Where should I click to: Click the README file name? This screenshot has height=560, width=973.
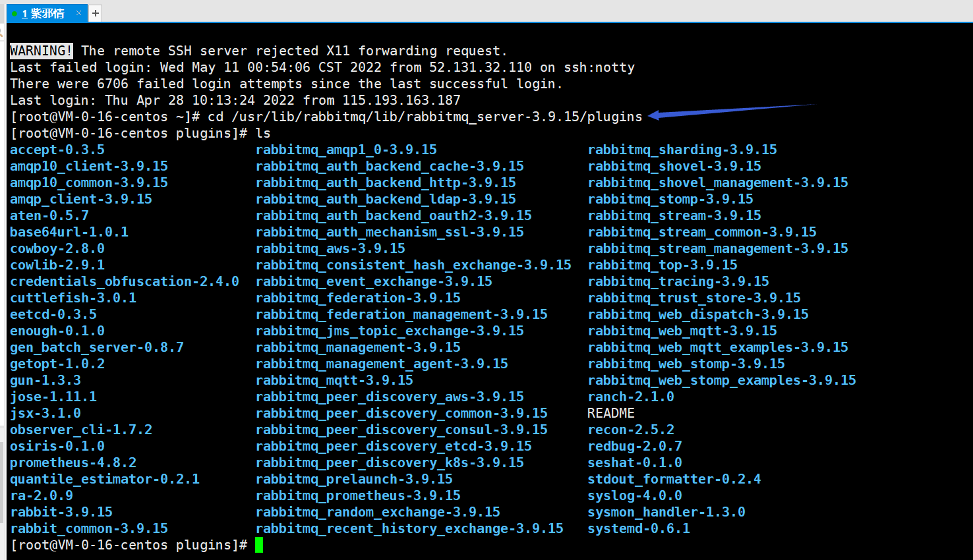coord(611,413)
